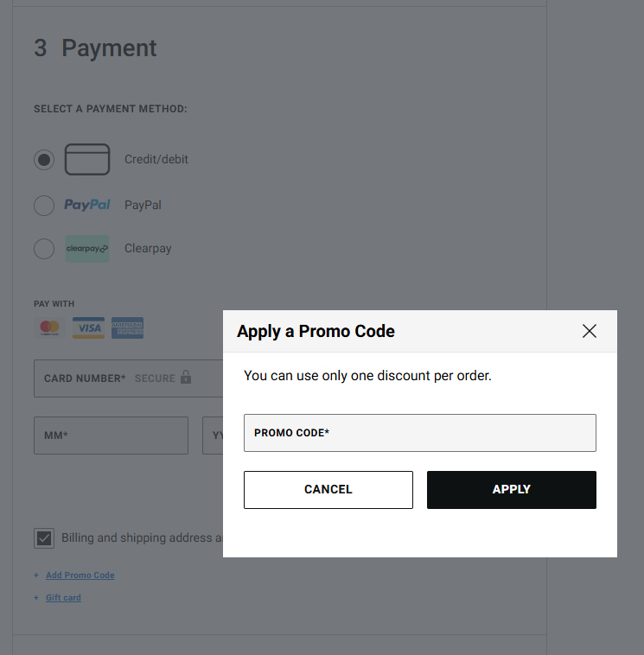The height and width of the screenshot is (655, 644).
Task: Expand the plus beside Gift card
Action: 36,598
